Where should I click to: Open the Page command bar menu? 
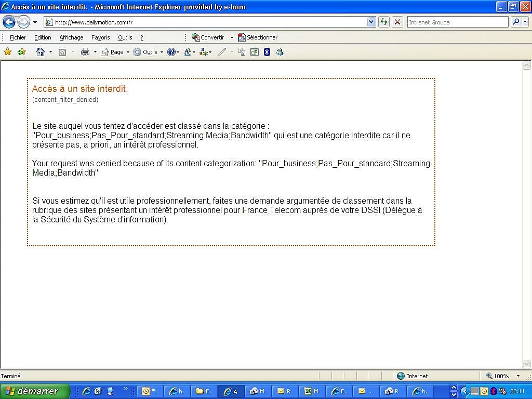click(x=115, y=52)
